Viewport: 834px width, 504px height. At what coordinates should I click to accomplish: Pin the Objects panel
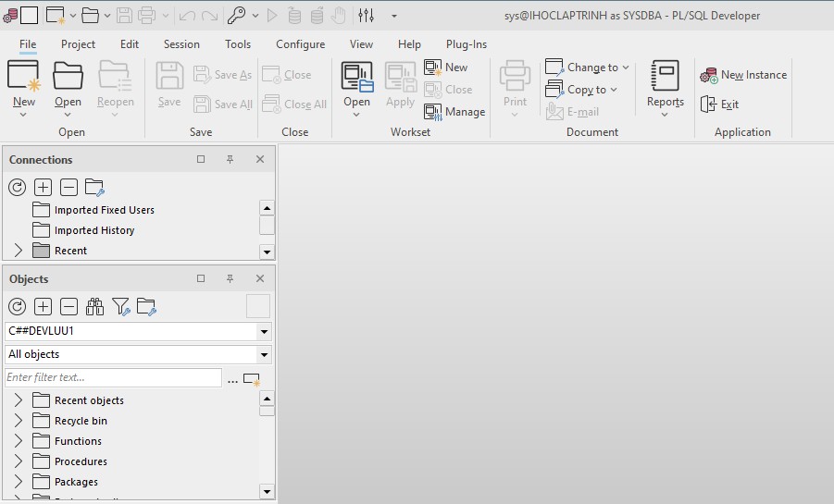[x=230, y=278]
